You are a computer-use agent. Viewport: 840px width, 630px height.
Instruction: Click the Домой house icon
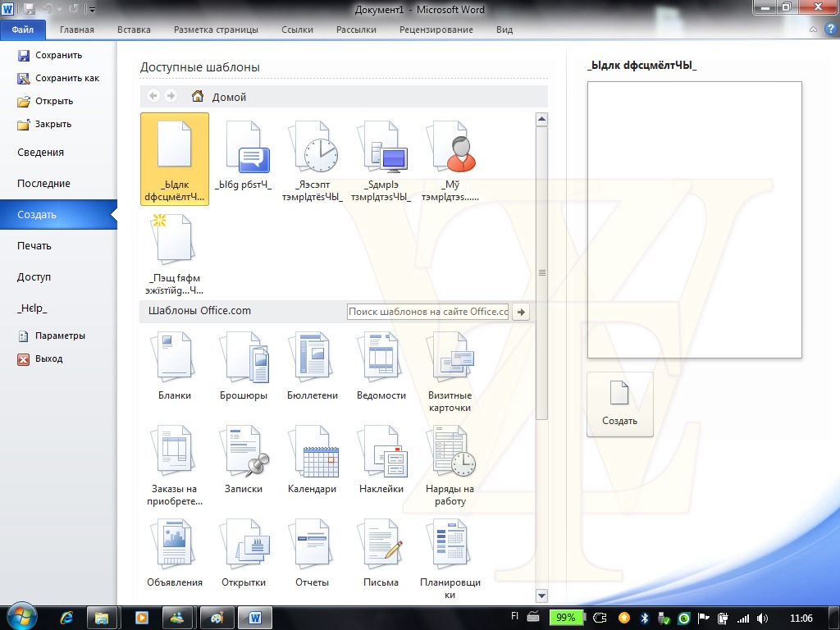click(198, 97)
